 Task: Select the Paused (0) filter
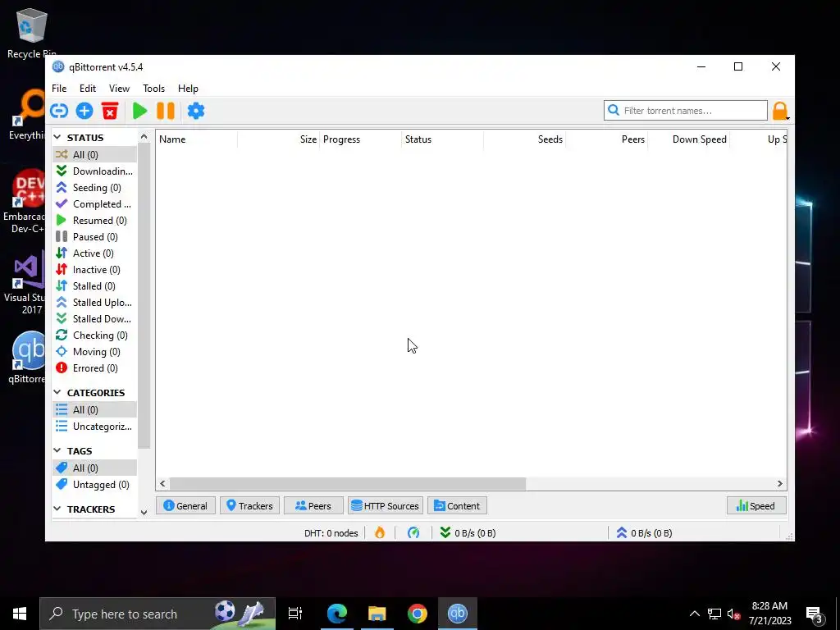point(95,237)
